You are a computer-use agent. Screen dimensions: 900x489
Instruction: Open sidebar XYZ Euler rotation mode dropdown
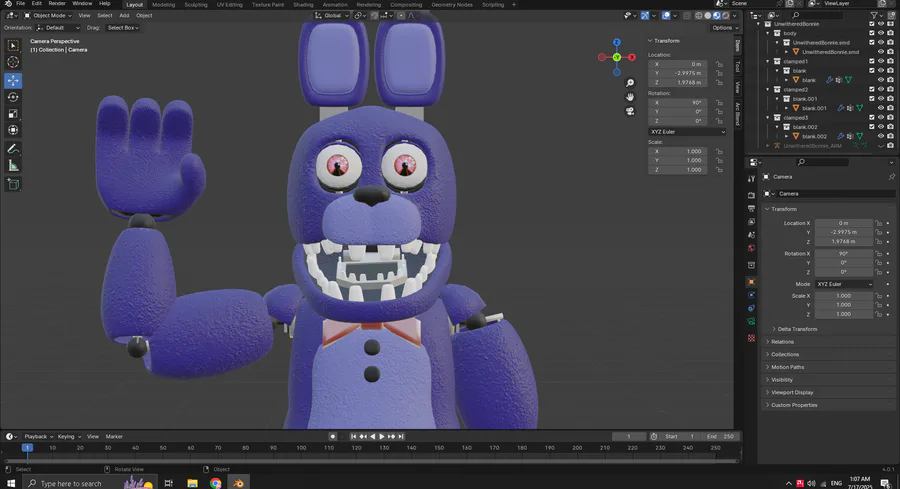click(687, 132)
